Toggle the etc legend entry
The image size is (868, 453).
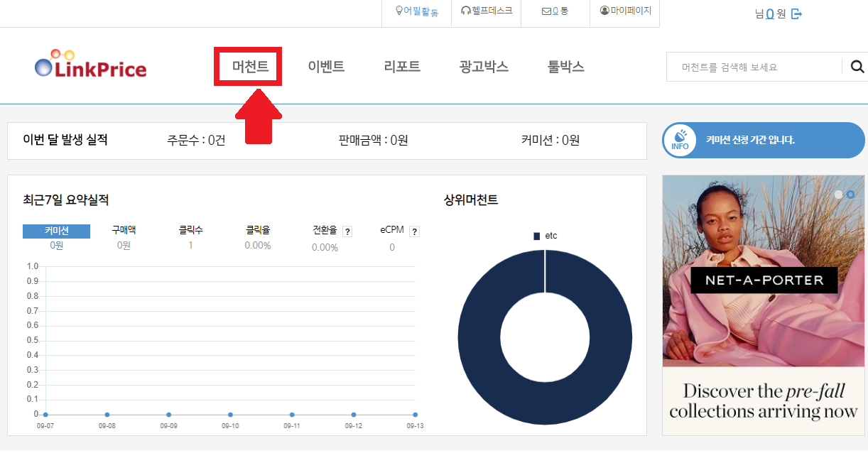tap(546, 236)
